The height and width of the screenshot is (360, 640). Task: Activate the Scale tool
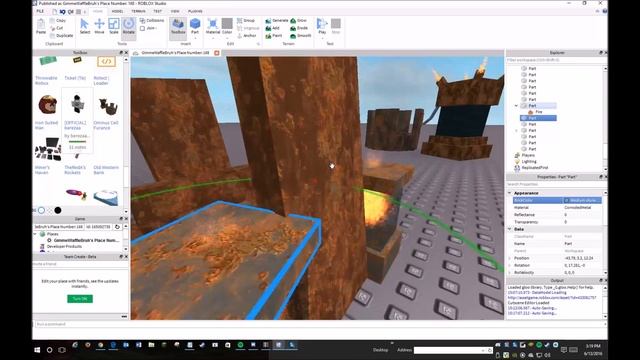coord(114,26)
